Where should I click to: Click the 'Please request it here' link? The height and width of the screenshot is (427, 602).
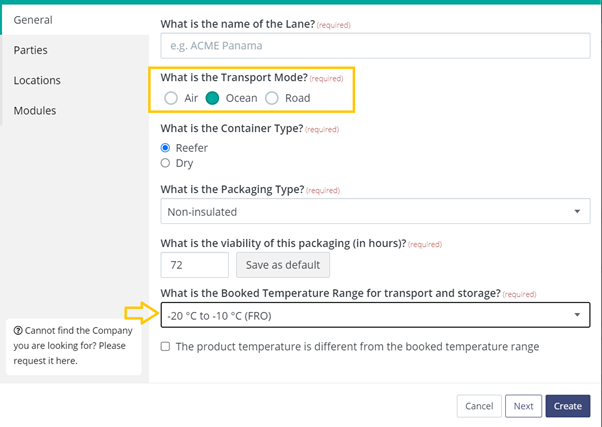click(x=69, y=353)
